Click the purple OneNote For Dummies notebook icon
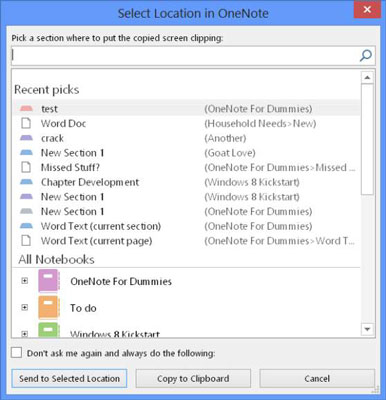The height and width of the screenshot is (400, 386). 49,281
